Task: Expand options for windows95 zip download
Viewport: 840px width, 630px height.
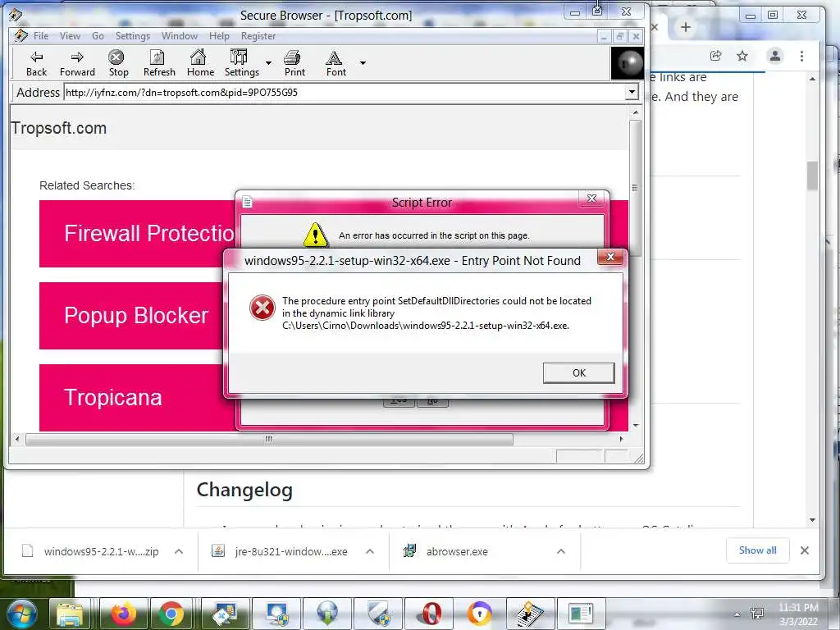Action: pos(179,551)
